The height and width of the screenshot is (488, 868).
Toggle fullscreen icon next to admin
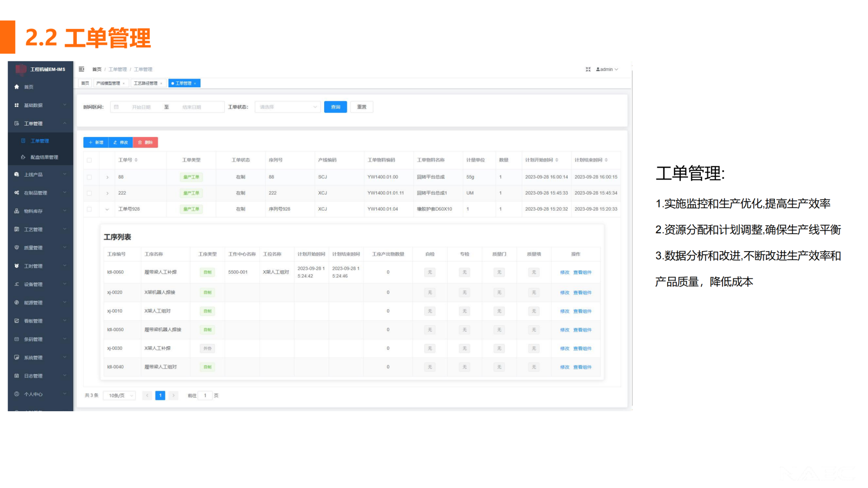(588, 69)
